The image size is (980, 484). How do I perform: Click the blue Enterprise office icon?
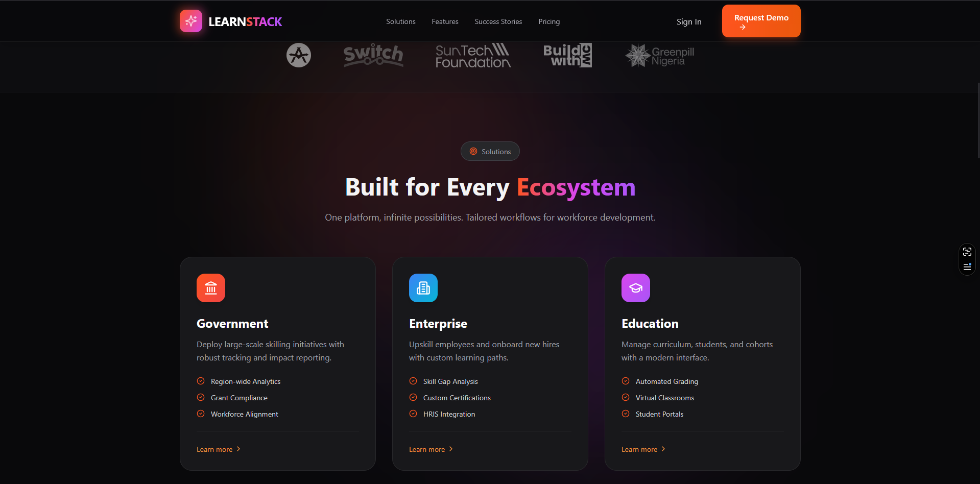coord(423,288)
